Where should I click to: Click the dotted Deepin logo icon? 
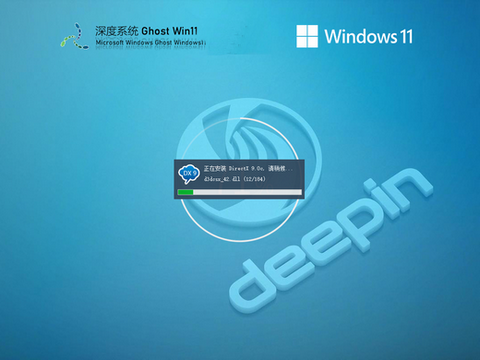(74, 36)
